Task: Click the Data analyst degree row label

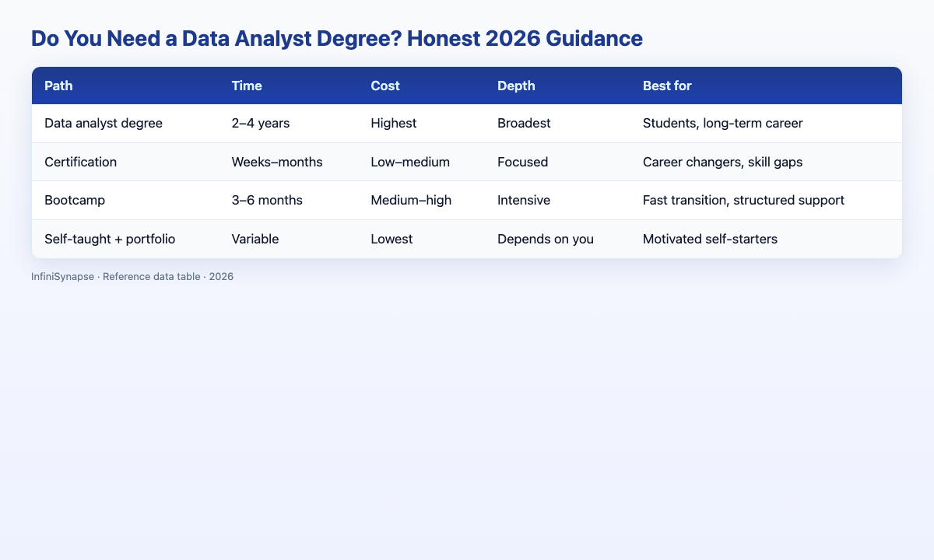Action: pos(104,124)
